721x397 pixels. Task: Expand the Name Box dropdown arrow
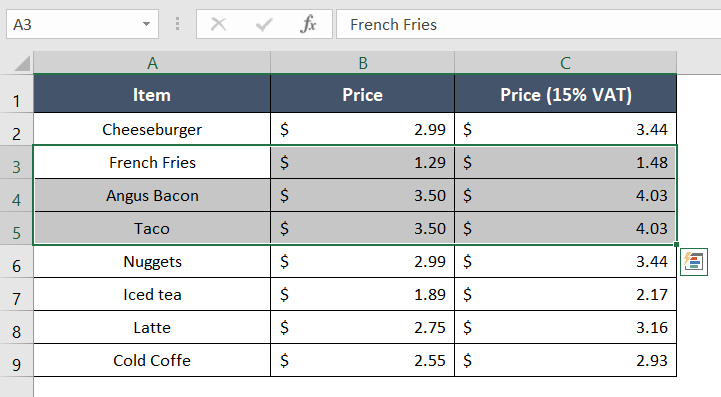tap(146, 24)
